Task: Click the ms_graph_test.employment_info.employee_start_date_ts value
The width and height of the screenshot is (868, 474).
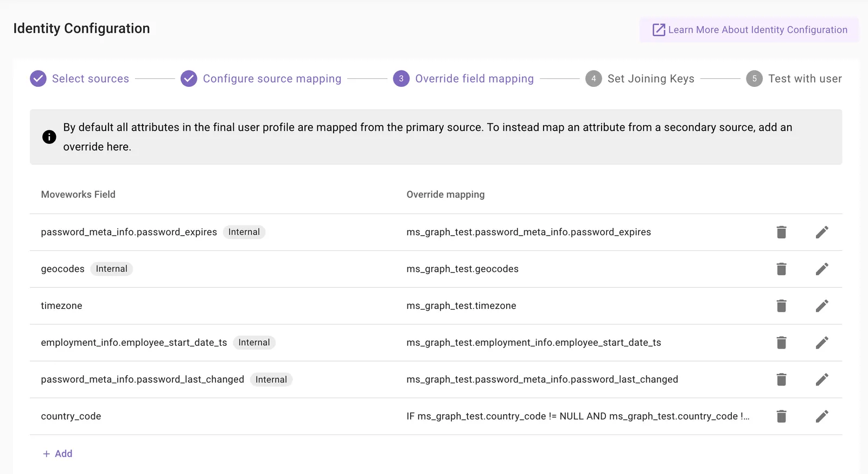Action: pyautogui.click(x=534, y=343)
